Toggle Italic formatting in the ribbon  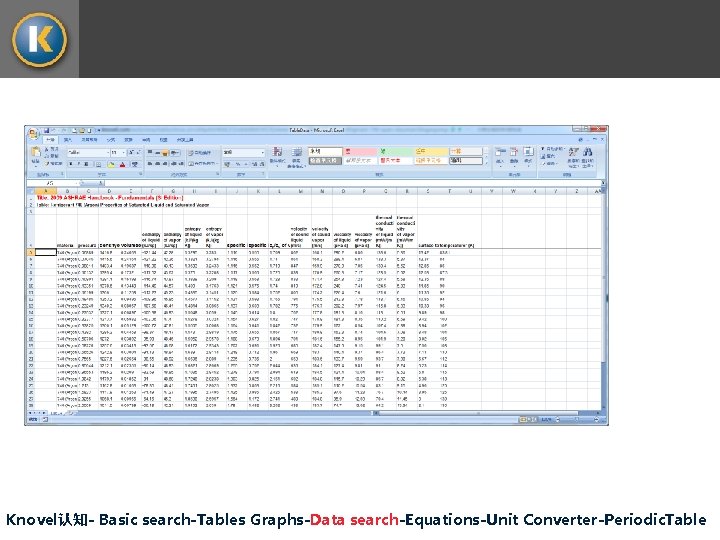79,164
